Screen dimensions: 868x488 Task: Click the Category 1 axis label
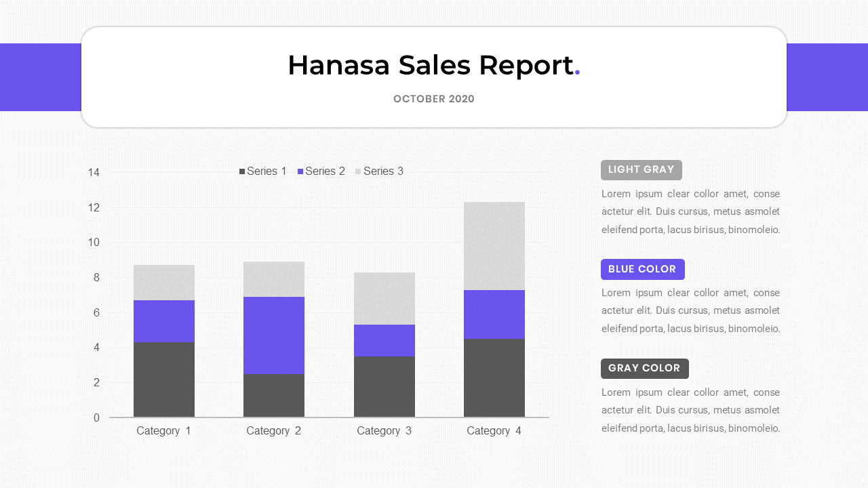(x=163, y=430)
